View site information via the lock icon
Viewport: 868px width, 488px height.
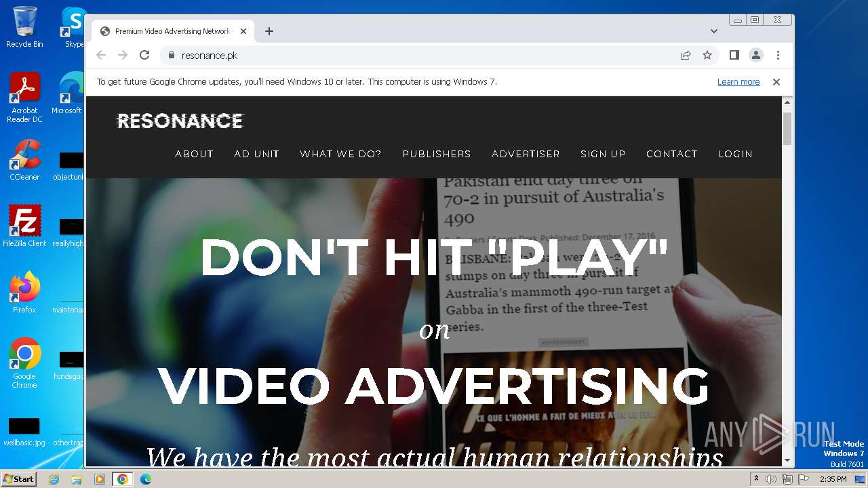[171, 56]
